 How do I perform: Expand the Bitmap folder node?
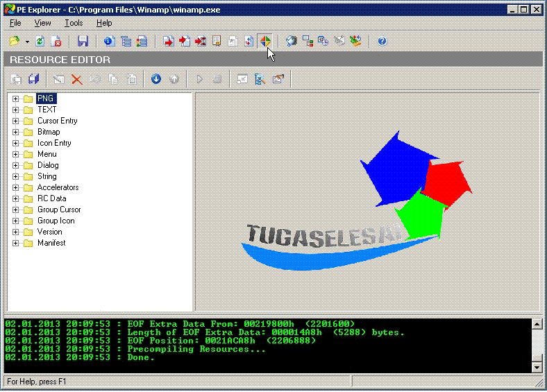[x=15, y=133]
